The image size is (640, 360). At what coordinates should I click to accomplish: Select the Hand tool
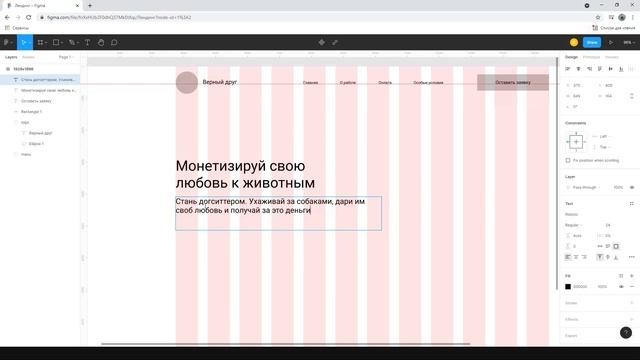click(x=101, y=42)
